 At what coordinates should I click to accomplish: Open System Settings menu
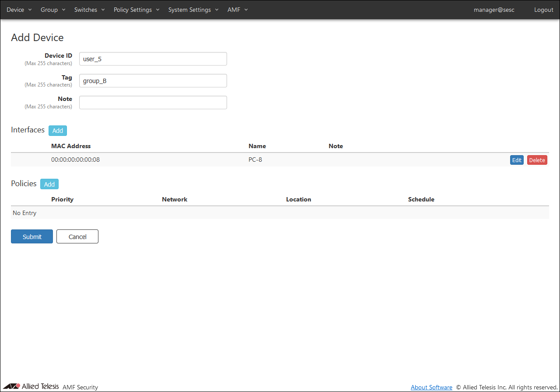[x=193, y=10]
